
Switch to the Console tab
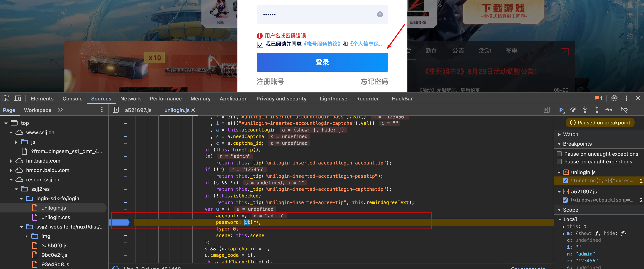(x=72, y=99)
